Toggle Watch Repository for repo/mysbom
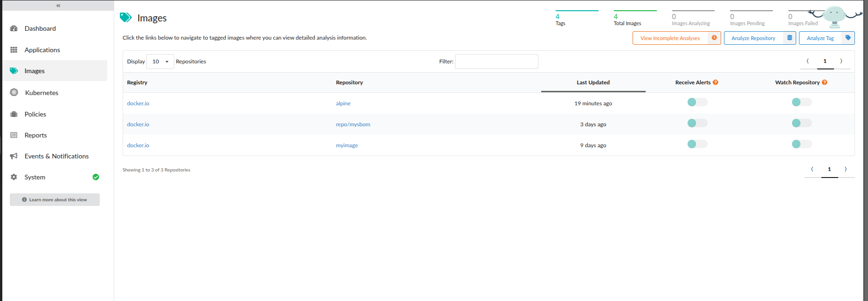The width and height of the screenshot is (868, 301). pos(801,123)
